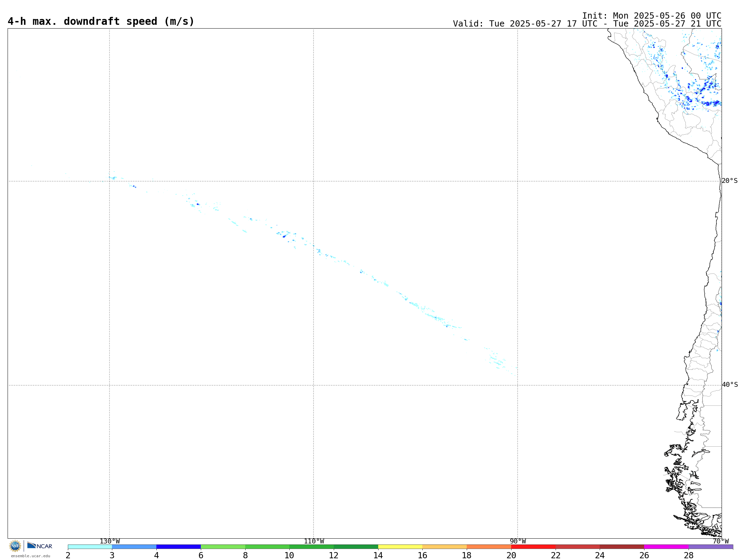The width and height of the screenshot is (744, 560).
Task: Click the 'Valid: Tue 2025-05-27 17 UTC' line
Action: [x=587, y=24]
